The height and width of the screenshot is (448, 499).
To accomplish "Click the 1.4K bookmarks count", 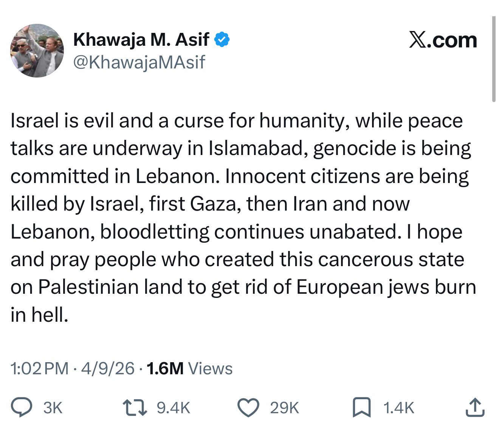I will [x=398, y=408].
